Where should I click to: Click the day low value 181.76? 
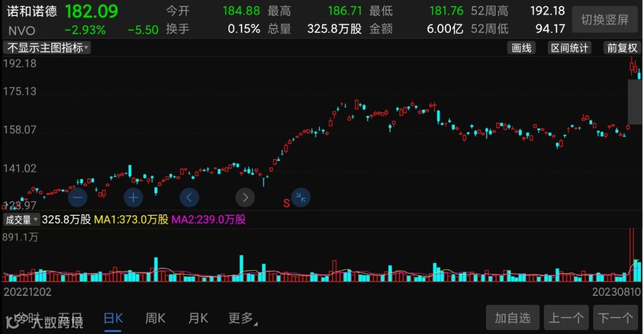[x=447, y=11]
